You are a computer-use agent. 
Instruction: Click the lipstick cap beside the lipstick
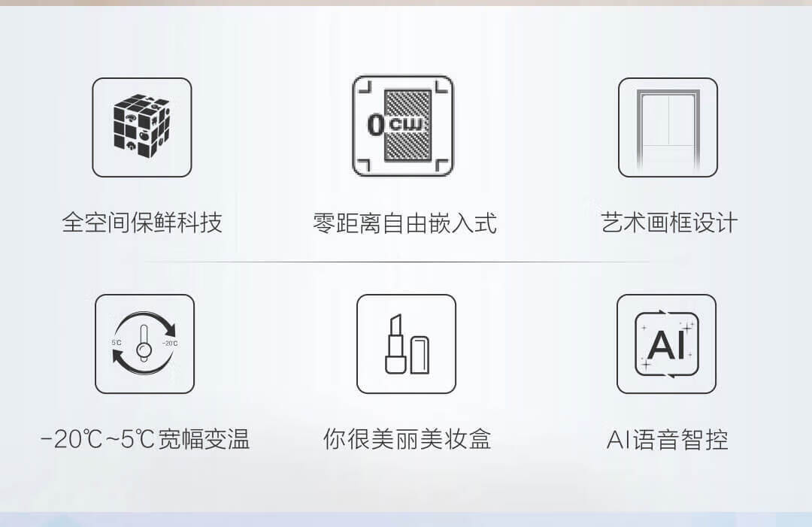420,355
